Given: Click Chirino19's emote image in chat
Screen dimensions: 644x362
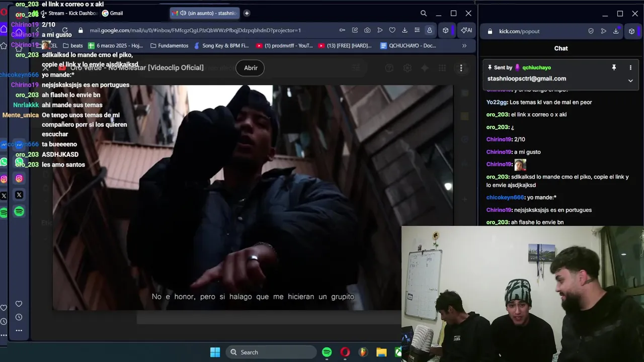Looking at the screenshot, I should pyautogui.click(x=520, y=165).
